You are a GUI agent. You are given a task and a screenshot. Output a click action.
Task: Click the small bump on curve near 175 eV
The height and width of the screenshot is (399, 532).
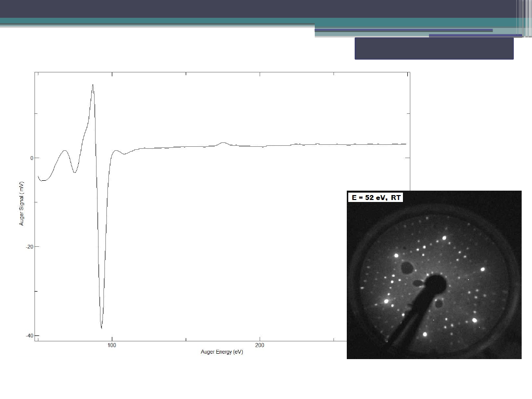pos(224,143)
